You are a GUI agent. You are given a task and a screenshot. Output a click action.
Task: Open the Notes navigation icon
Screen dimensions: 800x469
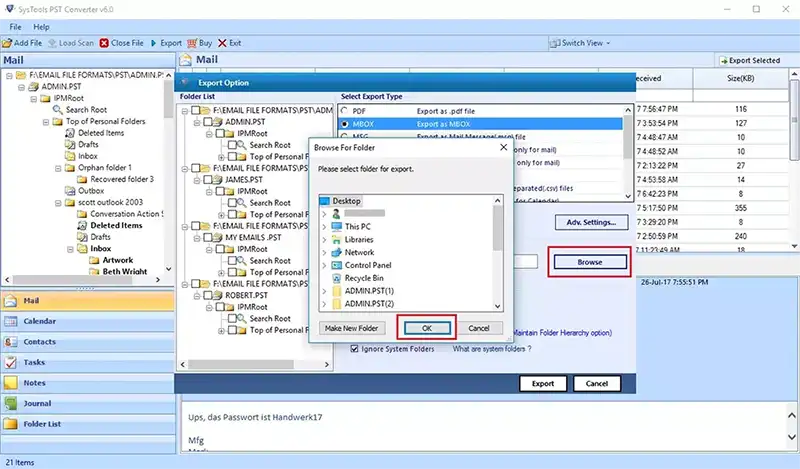click(x=10, y=382)
